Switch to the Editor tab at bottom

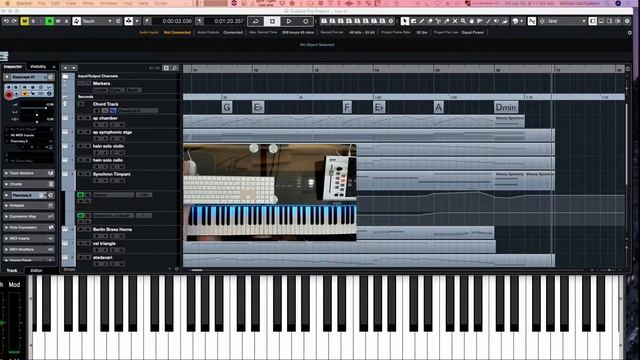36,271
